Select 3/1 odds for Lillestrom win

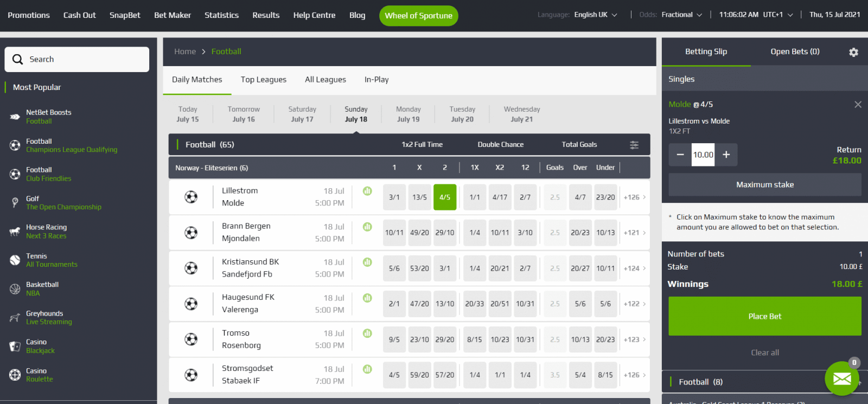coord(394,197)
